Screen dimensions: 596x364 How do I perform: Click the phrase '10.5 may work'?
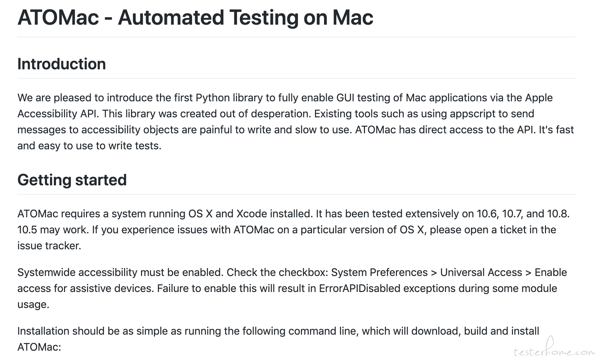coord(53,230)
